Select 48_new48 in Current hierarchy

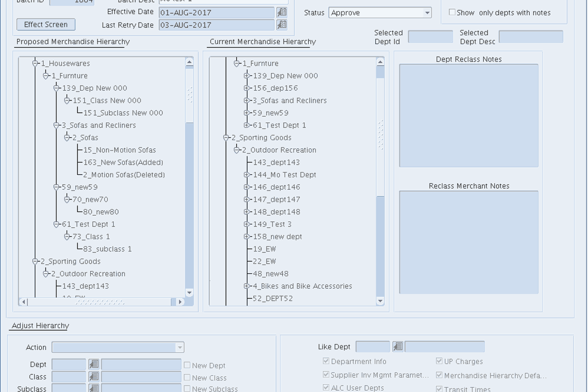270,273
